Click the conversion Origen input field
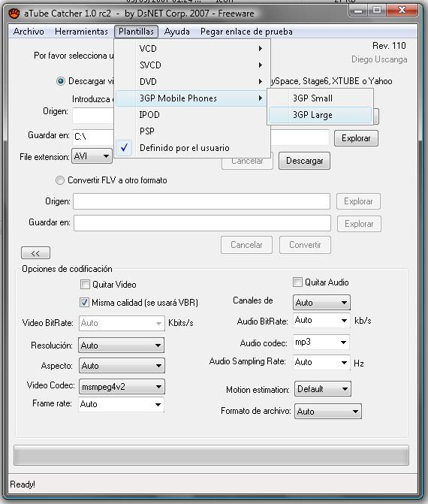Screen dimensions: 428x504 pos(201,201)
